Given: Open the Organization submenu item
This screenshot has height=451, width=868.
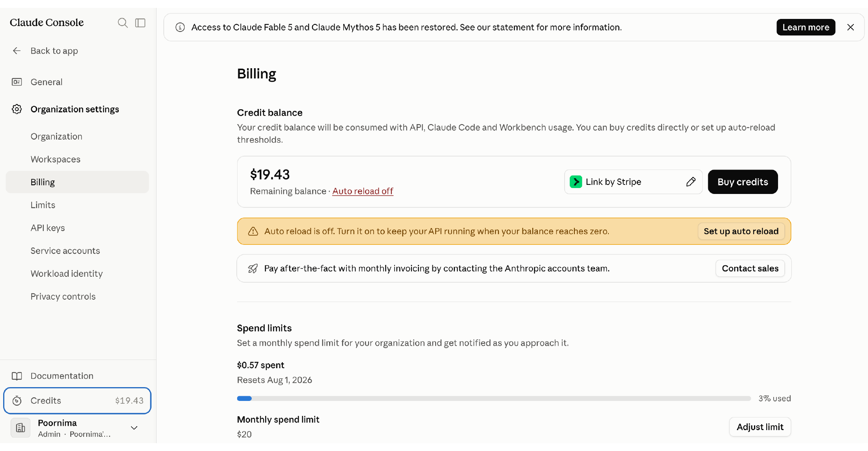Looking at the screenshot, I should tap(77, 136).
